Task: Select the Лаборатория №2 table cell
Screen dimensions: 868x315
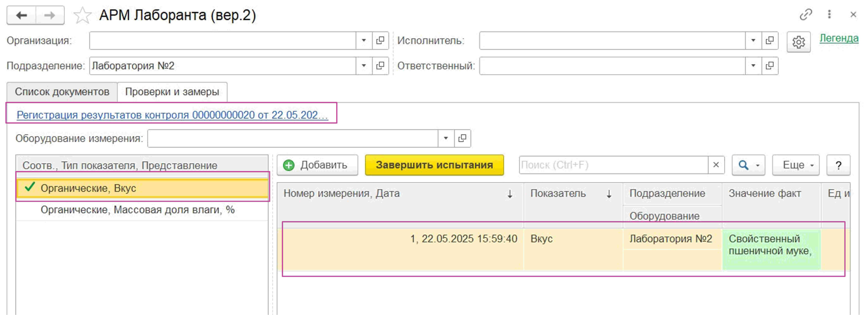Action: pyautogui.click(x=672, y=239)
